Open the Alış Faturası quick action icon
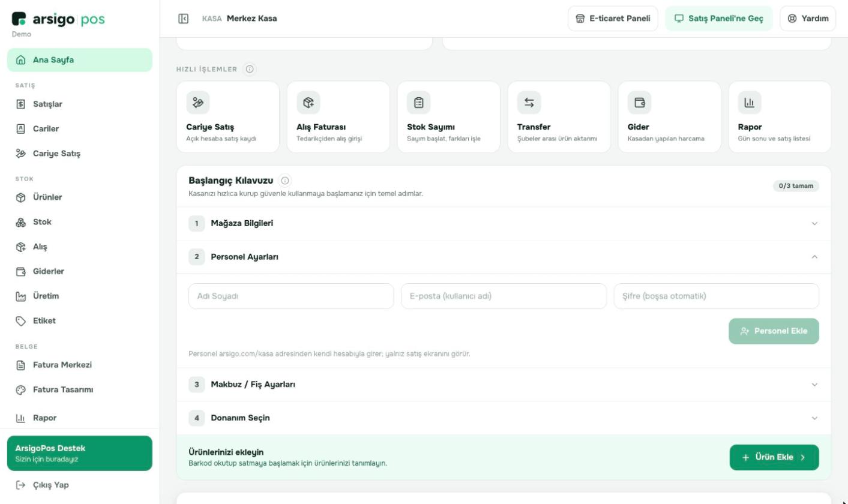848x504 pixels. click(308, 103)
